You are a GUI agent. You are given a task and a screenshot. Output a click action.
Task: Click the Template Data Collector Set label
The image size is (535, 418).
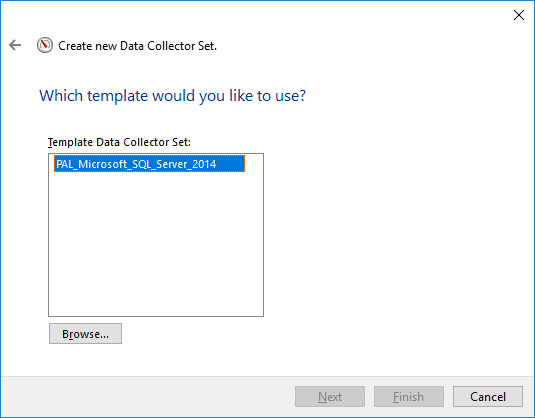[119, 142]
